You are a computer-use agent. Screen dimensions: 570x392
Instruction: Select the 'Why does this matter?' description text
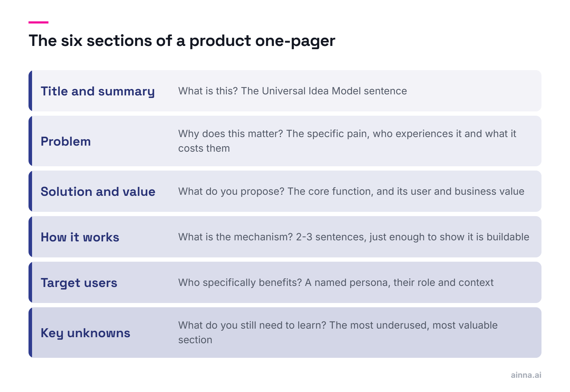tap(347, 141)
